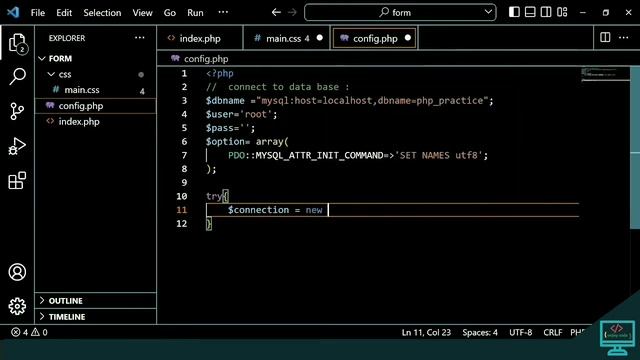Click the editor minimap
The width and height of the screenshot is (640, 360).
click(x=605, y=75)
